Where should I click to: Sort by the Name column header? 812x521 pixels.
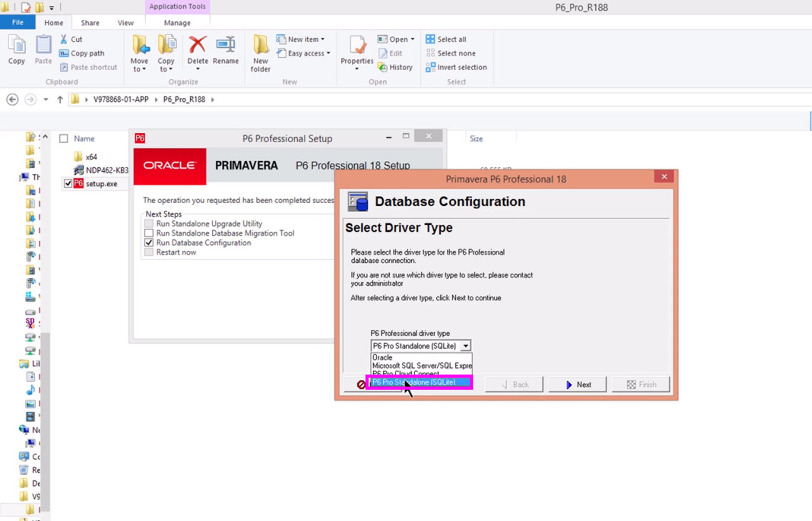[84, 138]
